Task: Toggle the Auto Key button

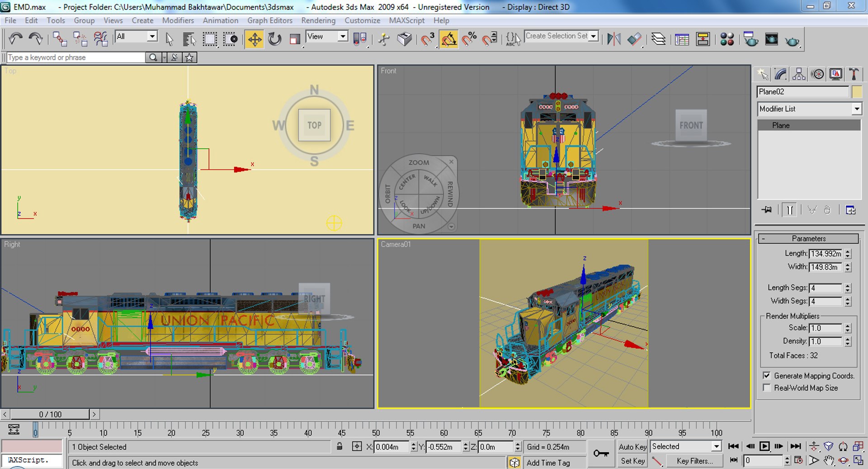Action: click(x=632, y=447)
